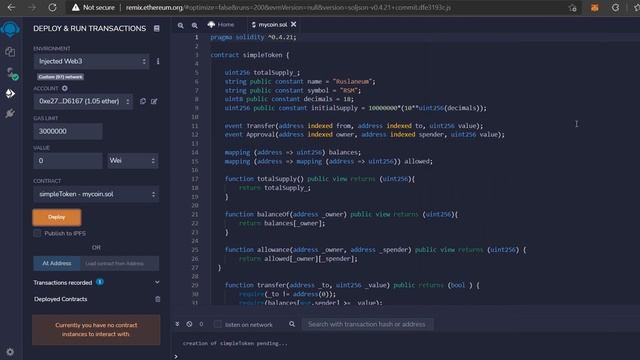Bookmark this page with star icon
Image resolution: width=640 pixels, height=360 pixels.
pos(572,8)
